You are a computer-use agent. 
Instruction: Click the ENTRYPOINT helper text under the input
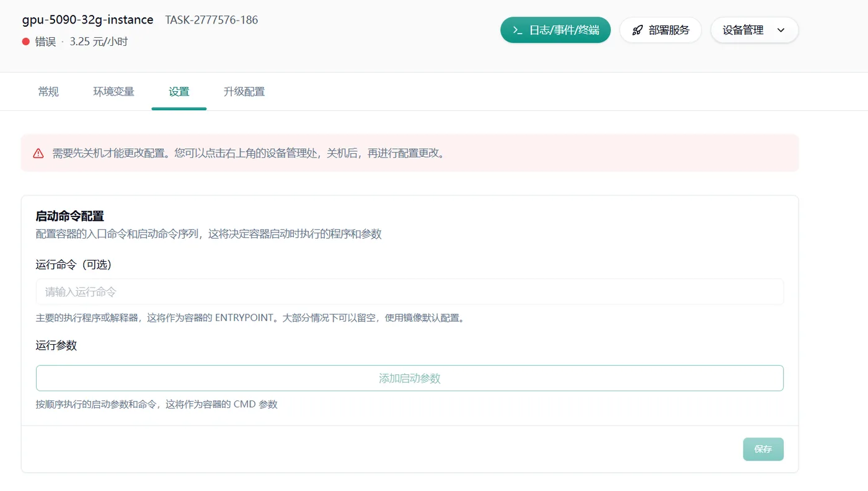click(250, 318)
